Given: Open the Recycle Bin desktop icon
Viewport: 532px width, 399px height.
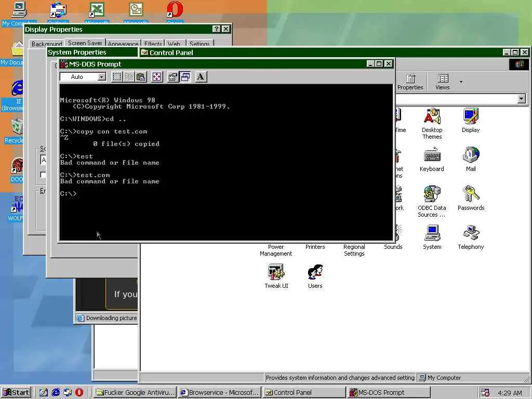Looking at the screenshot, I should click(14, 131).
